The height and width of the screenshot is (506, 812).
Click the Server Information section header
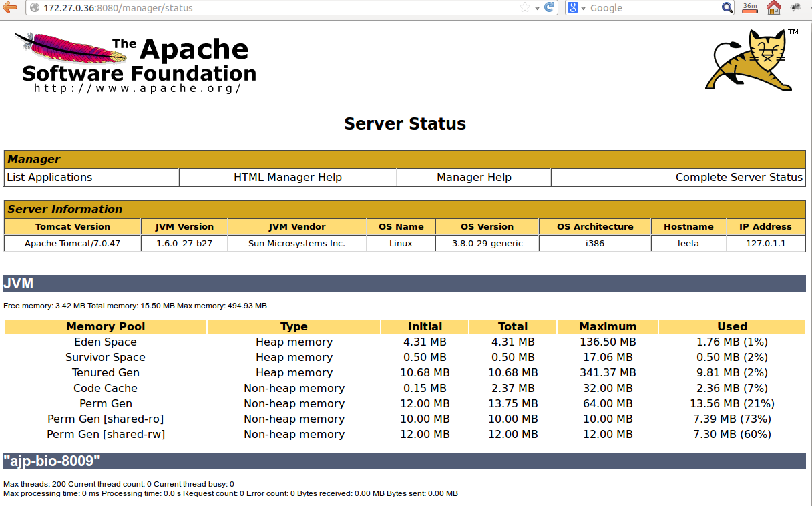(405, 209)
